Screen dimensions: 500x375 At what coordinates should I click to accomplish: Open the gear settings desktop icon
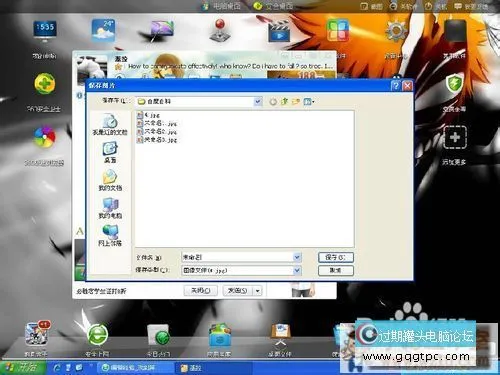396,31
